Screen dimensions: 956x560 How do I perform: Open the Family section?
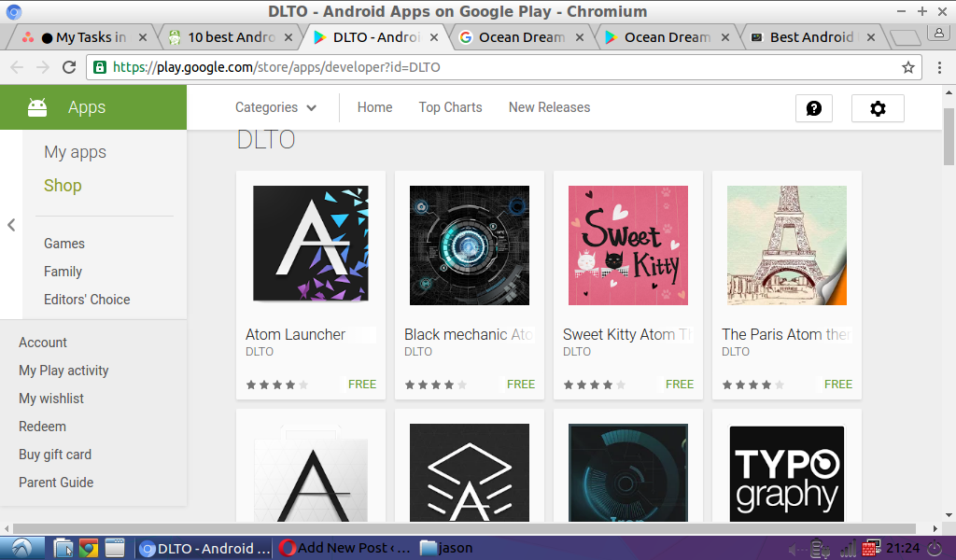click(x=63, y=272)
